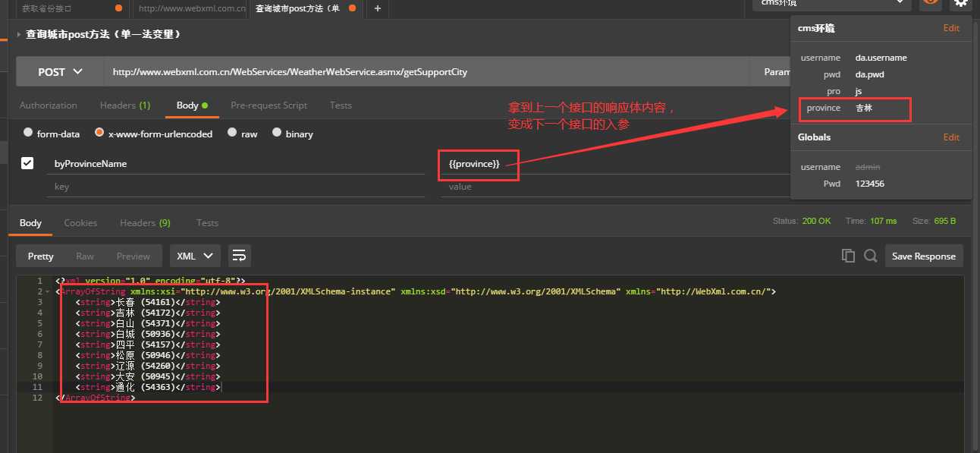Edit the cms环境 environment
980x453 pixels.
click(x=951, y=28)
